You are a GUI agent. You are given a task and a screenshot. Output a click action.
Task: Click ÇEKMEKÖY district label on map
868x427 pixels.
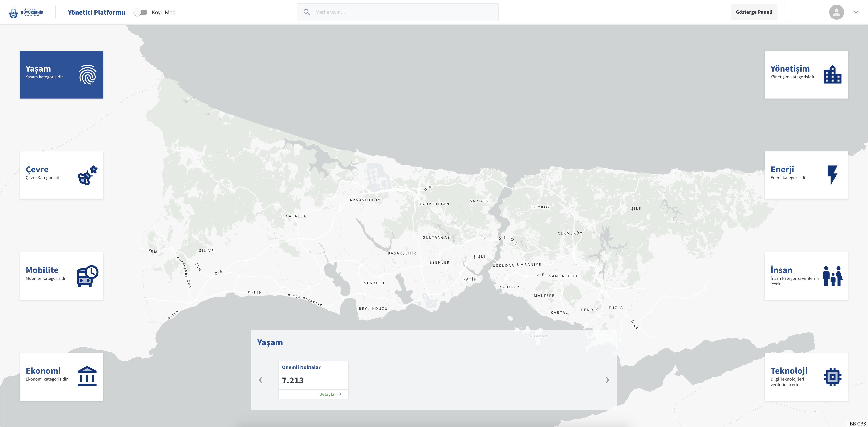[x=570, y=233]
